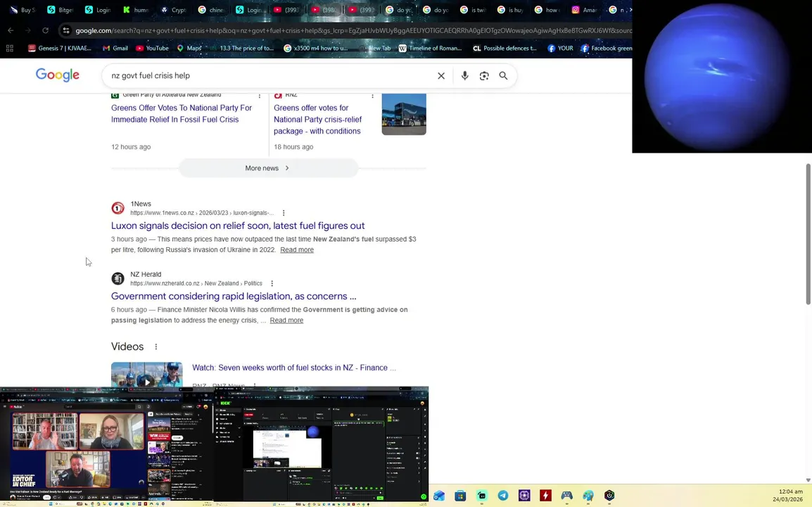Open the game controller taskbar app
Viewport: 812px width, 507px height.
(566, 496)
